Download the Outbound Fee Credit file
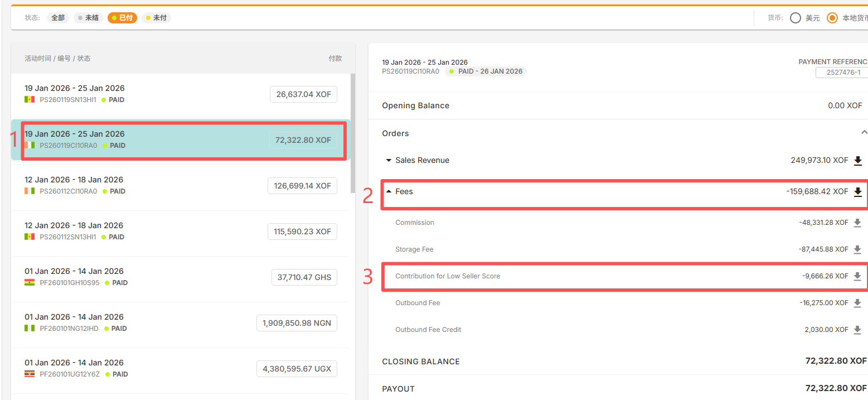 pos(858,330)
